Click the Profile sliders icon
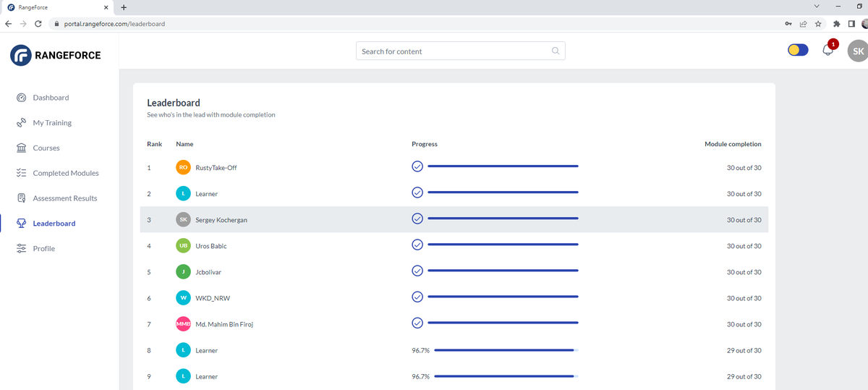Image resolution: width=868 pixels, height=390 pixels. click(21, 249)
